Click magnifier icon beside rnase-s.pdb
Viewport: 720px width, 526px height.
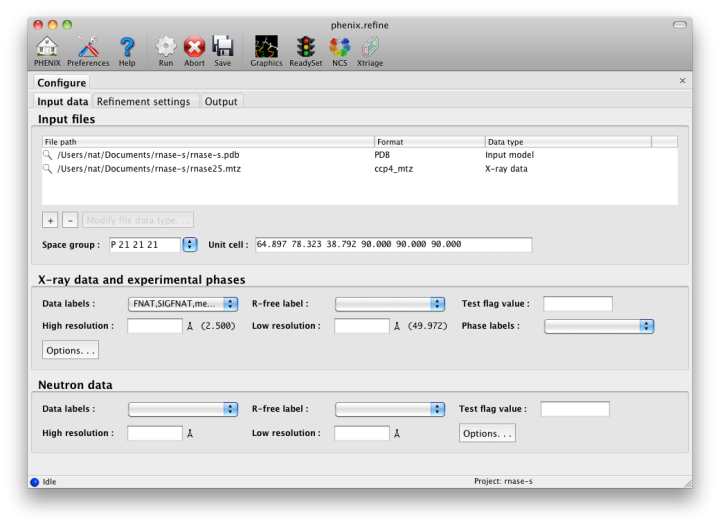click(x=47, y=155)
